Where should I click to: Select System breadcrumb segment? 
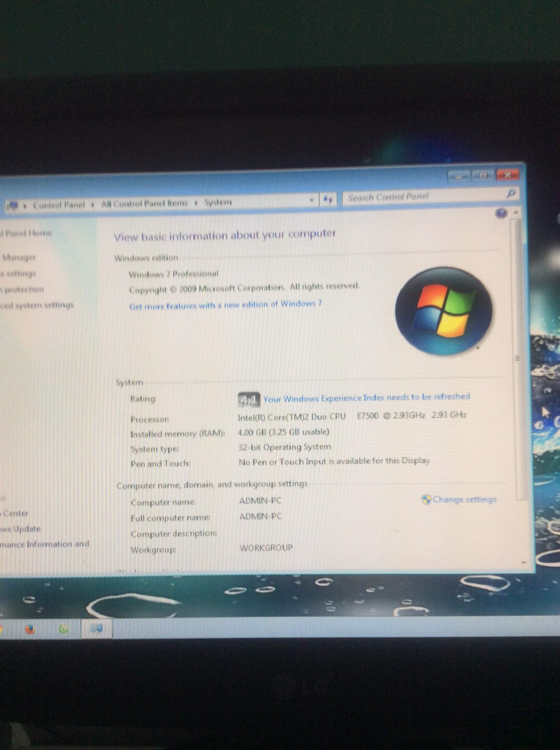[x=218, y=202]
